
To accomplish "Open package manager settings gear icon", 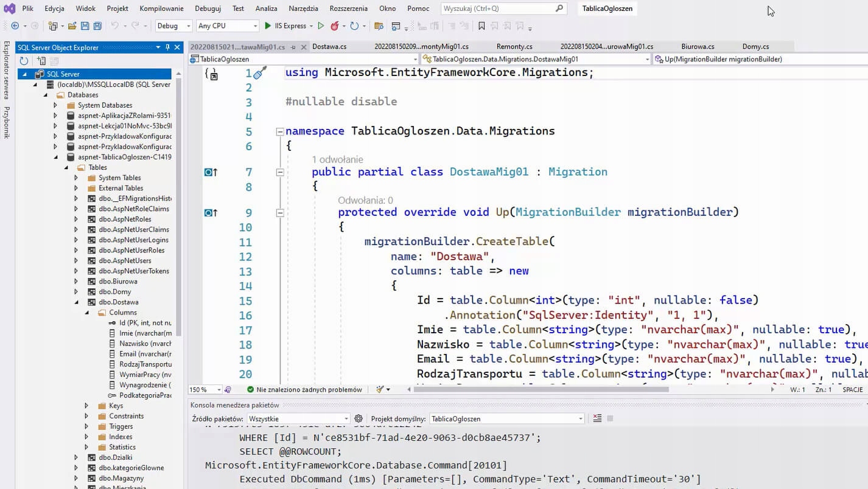I will pyautogui.click(x=359, y=418).
